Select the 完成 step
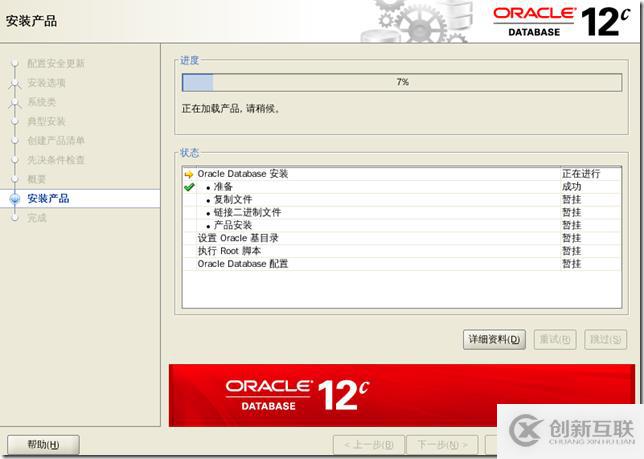Image resolution: width=644 pixels, height=459 pixels. (x=37, y=218)
